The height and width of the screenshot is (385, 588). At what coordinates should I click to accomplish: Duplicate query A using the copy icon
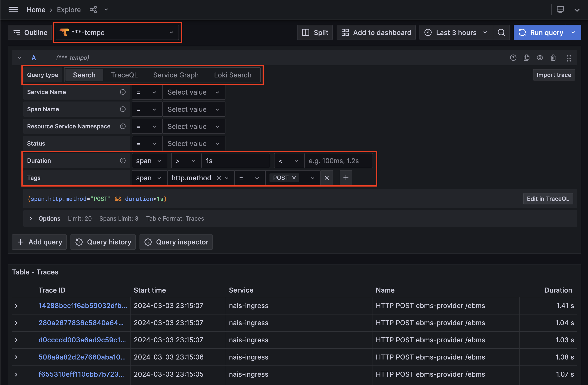527,58
